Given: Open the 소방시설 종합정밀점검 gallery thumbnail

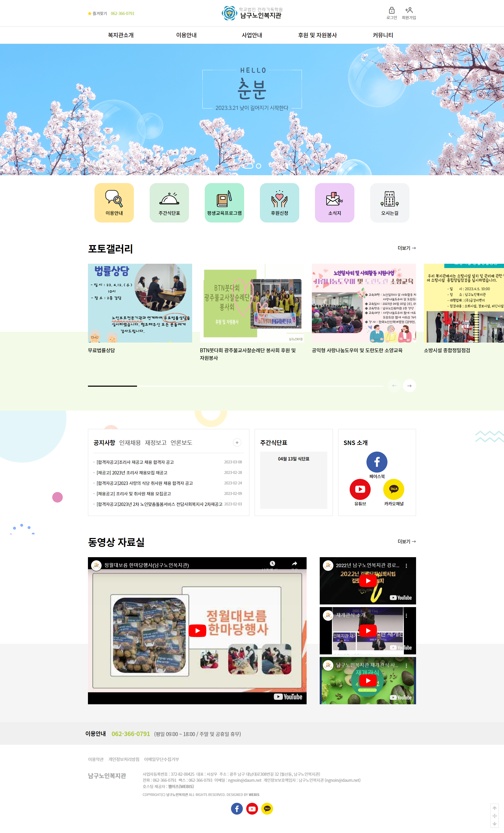Looking at the screenshot, I should click(464, 303).
